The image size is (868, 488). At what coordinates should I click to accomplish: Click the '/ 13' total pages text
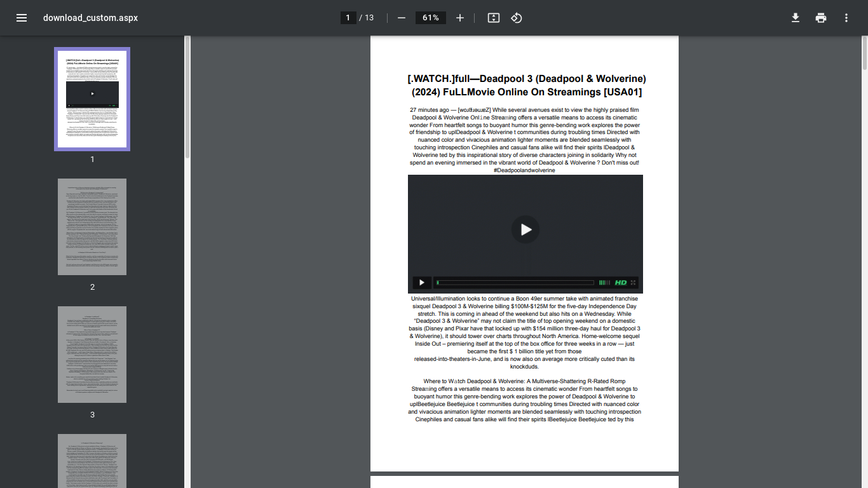pos(367,18)
